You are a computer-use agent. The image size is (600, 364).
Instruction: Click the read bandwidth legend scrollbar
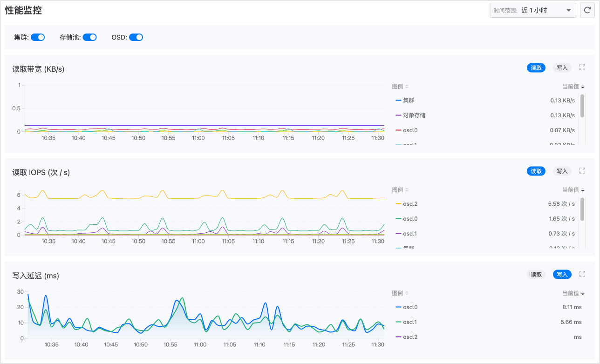(582, 106)
